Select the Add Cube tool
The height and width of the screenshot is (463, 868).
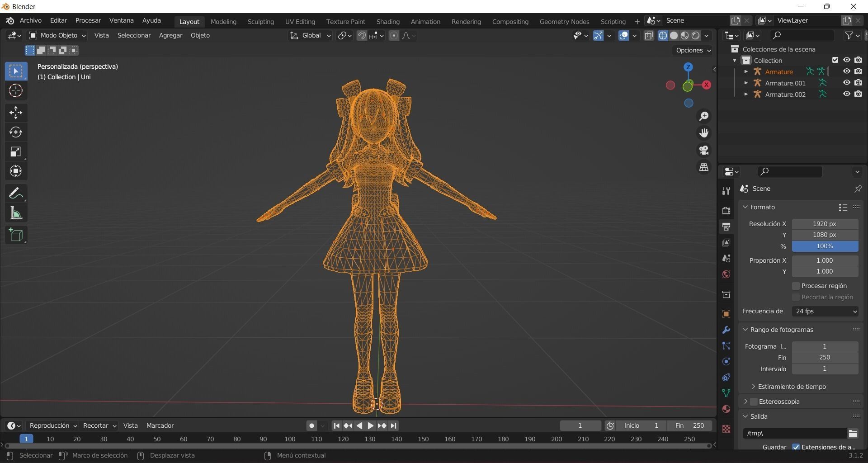16,235
